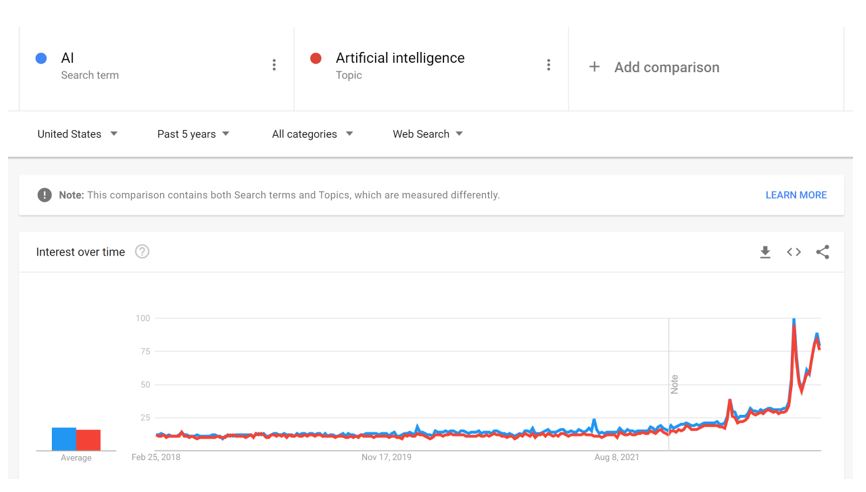Click the blue Average bar
866x492 pixels.
(x=64, y=439)
